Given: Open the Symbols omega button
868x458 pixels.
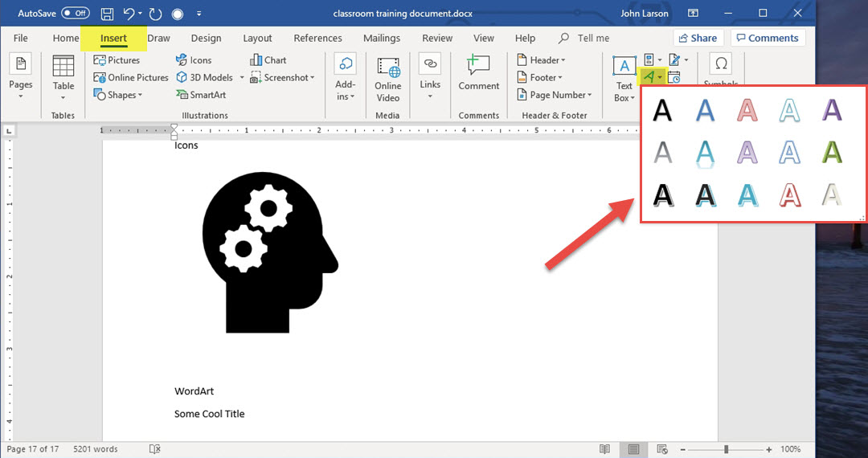Looking at the screenshot, I should click(721, 64).
